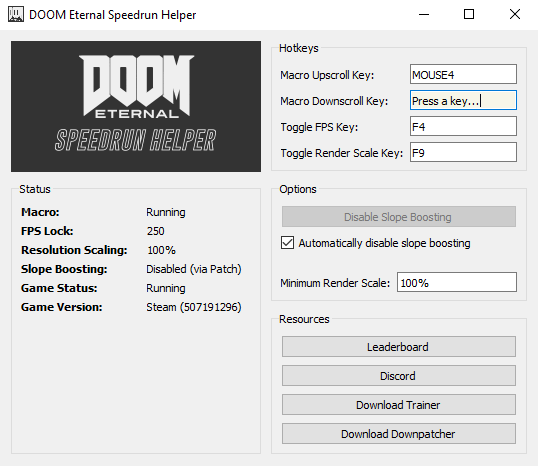Click the 'Macro Upscroll Key:' label
This screenshot has height=466, width=538.
pyautogui.click(x=327, y=75)
